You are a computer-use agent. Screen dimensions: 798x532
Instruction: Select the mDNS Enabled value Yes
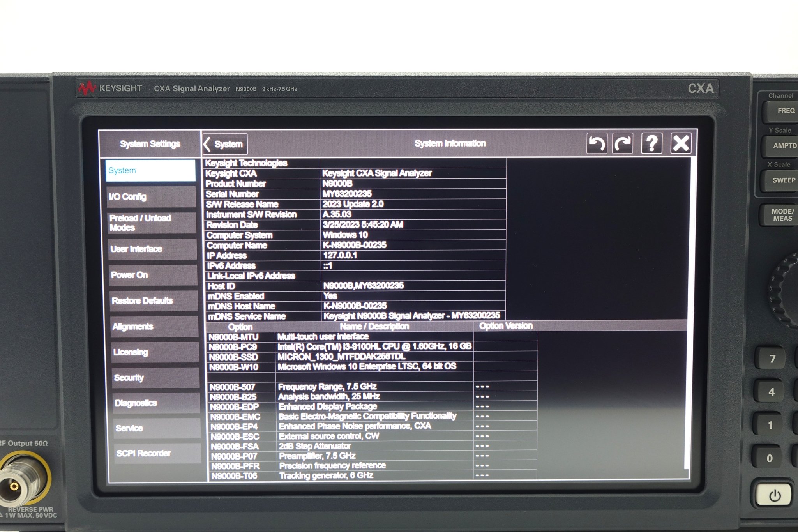tap(330, 296)
